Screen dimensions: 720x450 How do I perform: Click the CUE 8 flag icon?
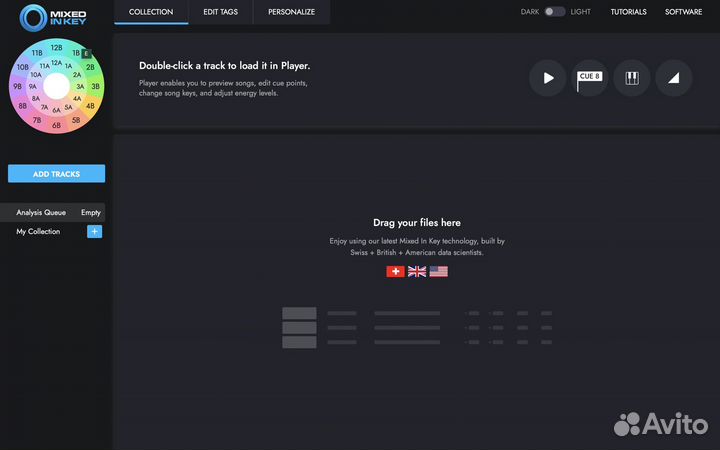click(x=589, y=78)
